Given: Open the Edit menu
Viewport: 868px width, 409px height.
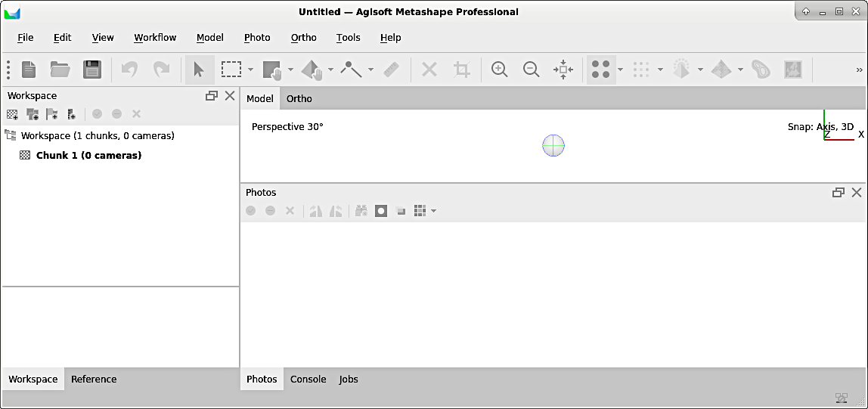Looking at the screenshot, I should tap(63, 38).
